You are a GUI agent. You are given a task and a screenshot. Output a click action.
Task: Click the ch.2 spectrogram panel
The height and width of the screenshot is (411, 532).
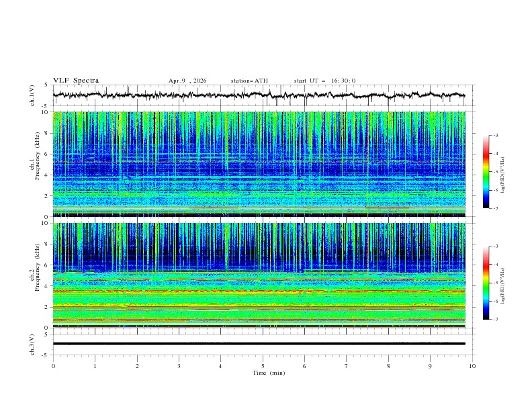click(x=259, y=275)
